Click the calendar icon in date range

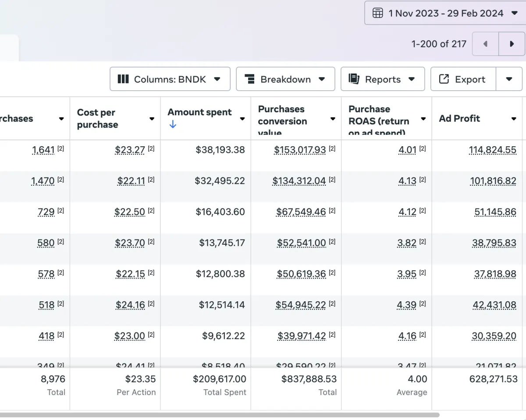377,13
